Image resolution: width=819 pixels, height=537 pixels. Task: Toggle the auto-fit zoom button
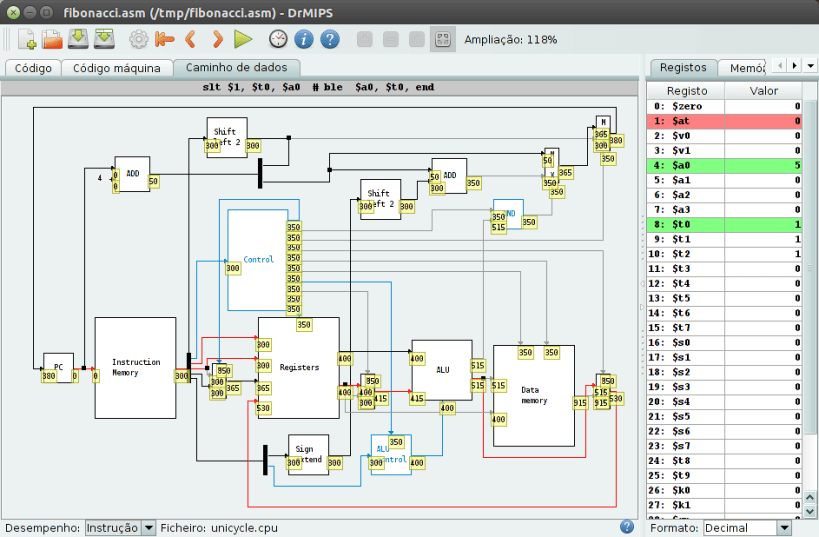pos(442,40)
